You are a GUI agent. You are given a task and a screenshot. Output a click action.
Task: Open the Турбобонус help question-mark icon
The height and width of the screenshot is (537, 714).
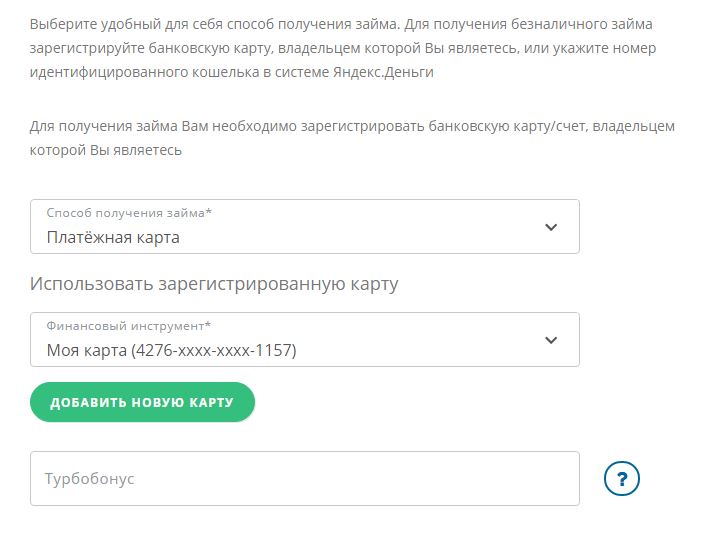[622, 478]
